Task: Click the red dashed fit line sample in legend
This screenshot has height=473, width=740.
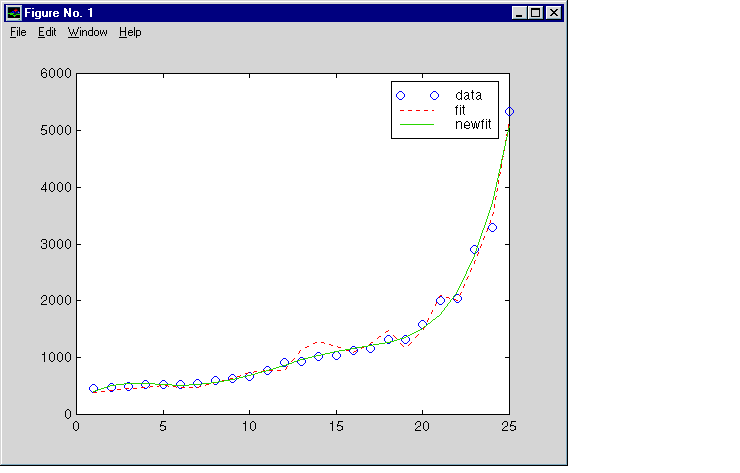Action: point(417,110)
